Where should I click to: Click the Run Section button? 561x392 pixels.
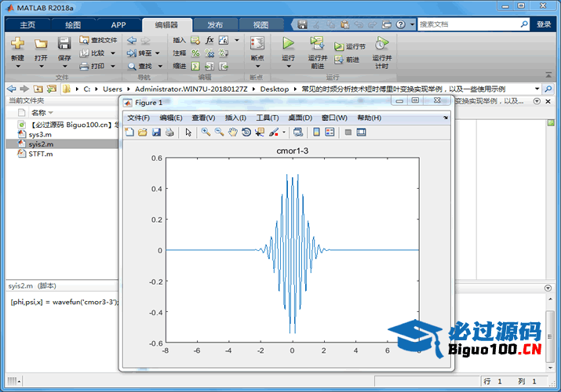pos(350,47)
